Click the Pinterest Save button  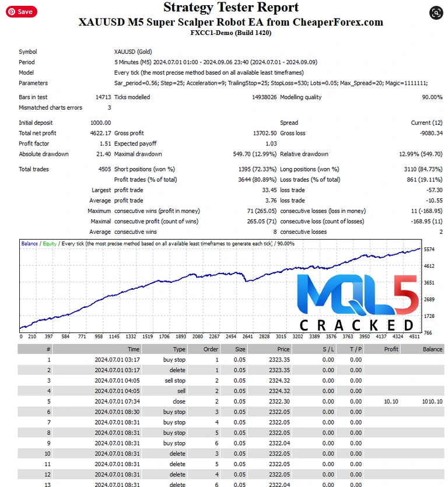click(22, 12)
